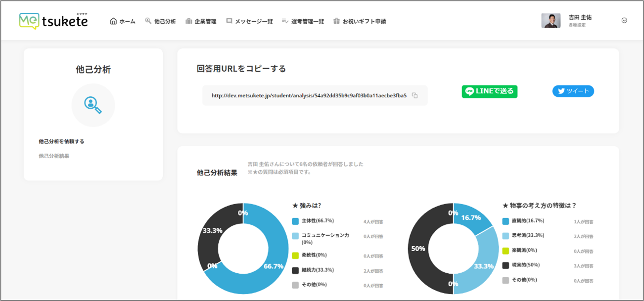The width and height of the screenshot is (644, 301).
Task: Click the 吉田 圭佑 profile photo
Action: 551,21
